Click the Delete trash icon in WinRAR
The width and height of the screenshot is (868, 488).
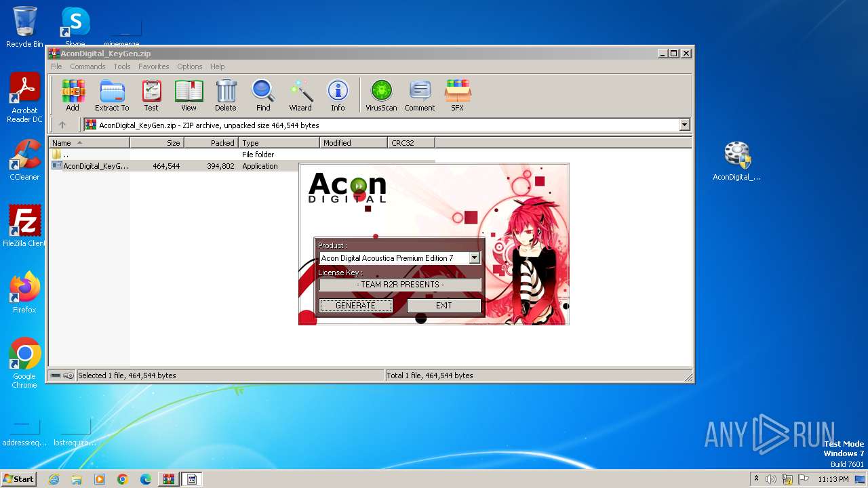coord(226,95)
